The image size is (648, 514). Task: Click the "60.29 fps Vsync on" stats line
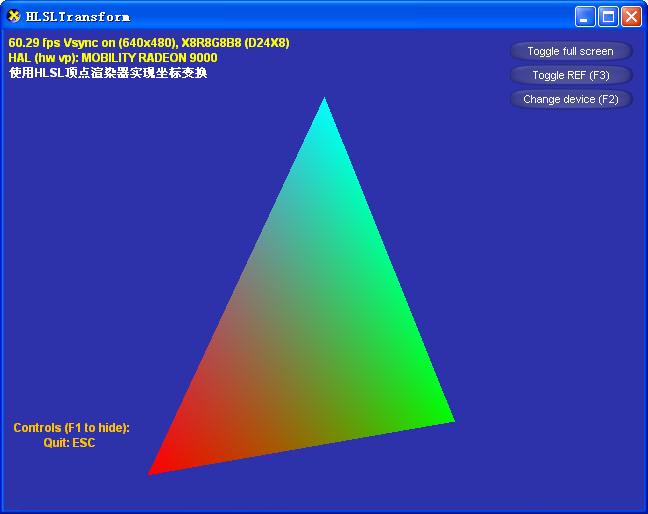[149, 43]
